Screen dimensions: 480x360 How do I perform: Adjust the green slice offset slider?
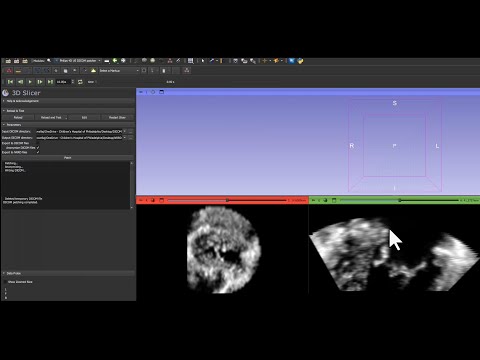click(x=399, y=200)
